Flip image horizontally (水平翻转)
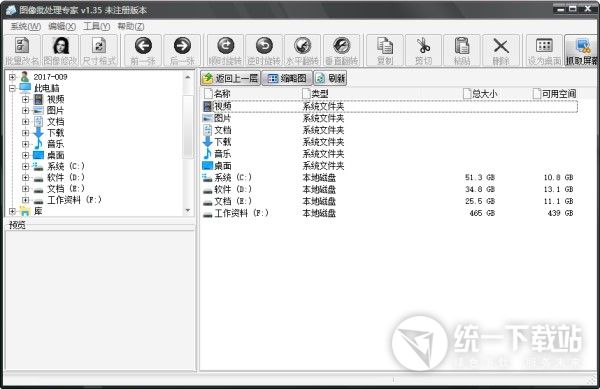This screenshot has height=389, width=600. pyautogui.click(x=303, y=50)
